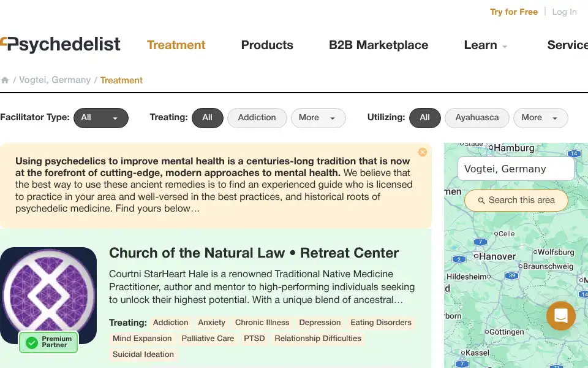Image resolution: width=588 pixels, height=368 pixels.
Task: Click the Chronic Illness tag
Action: click(x=262, y=323)
